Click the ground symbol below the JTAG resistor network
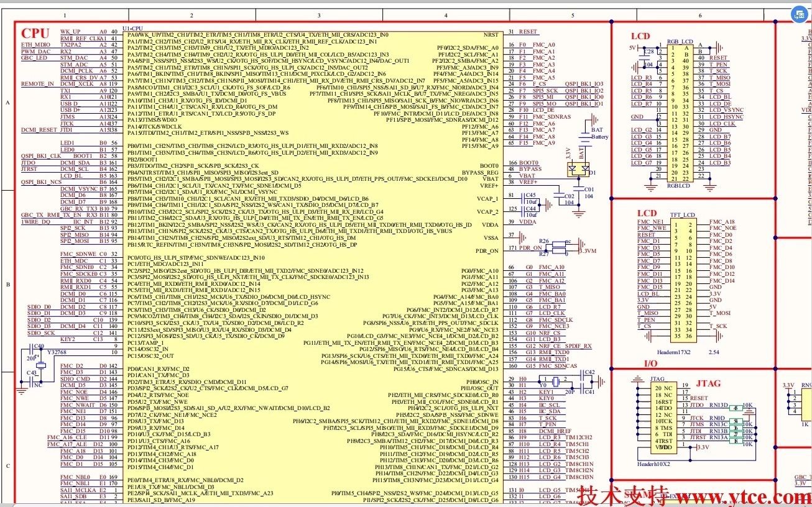Viewport: 812px width, 507px height. click(x=749, y=411)
